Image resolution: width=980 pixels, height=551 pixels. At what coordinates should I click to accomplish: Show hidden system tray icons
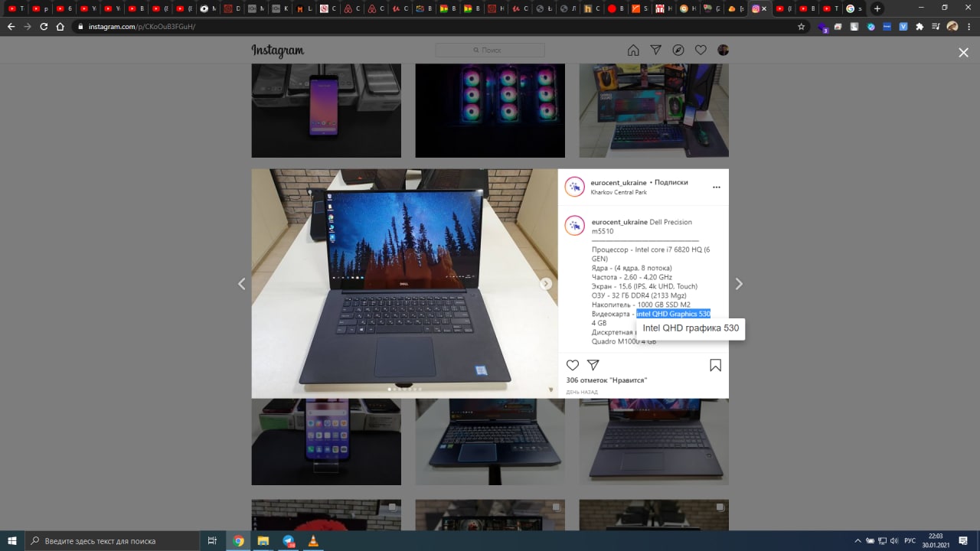pos(857,541)
